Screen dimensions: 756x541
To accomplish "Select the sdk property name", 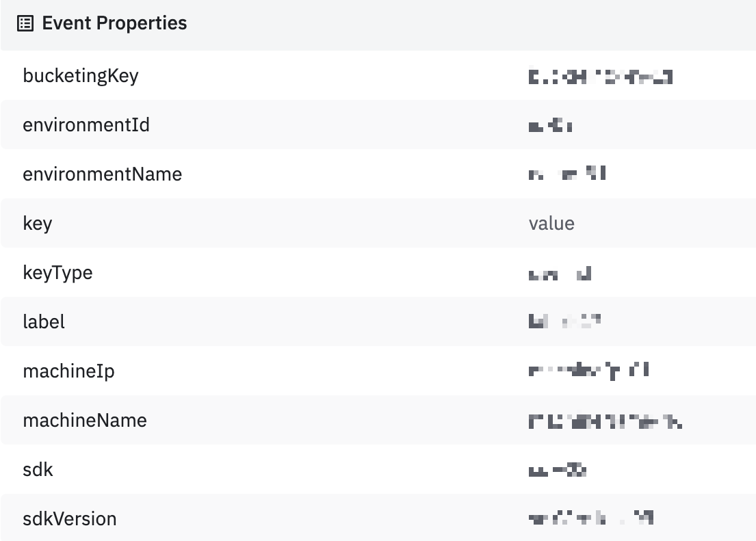I will (38, 469).
